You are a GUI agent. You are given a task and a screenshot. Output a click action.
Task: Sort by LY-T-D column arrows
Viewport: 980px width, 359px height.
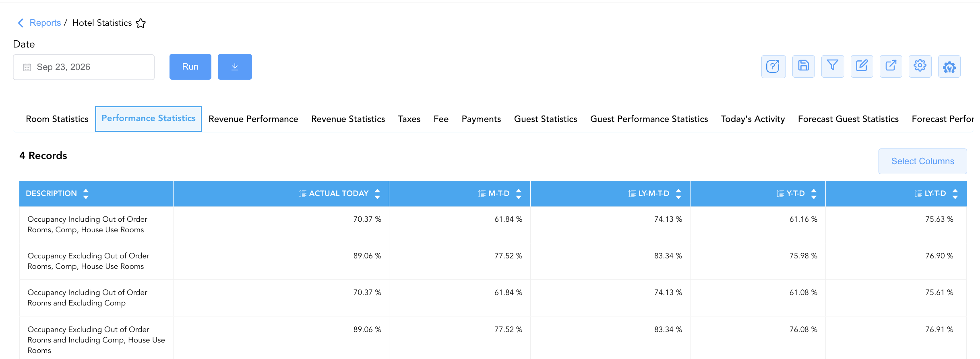click(955, 194)
